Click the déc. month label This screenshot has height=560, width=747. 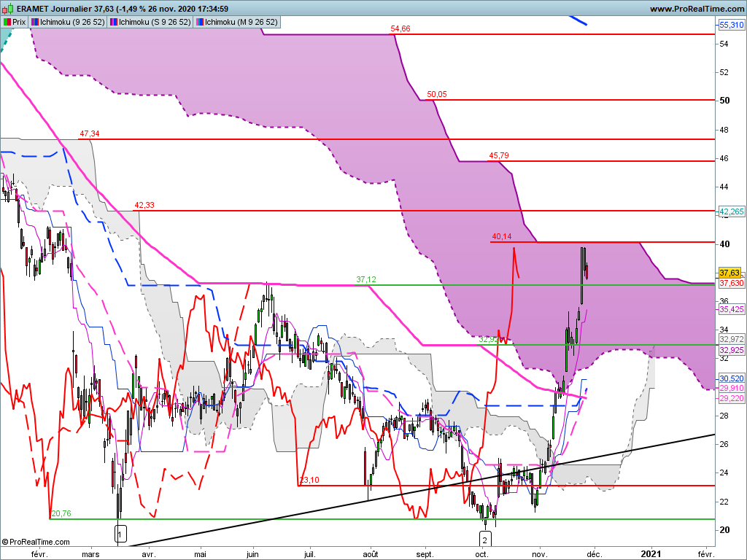pyautogui.click(x=595, y=554)
